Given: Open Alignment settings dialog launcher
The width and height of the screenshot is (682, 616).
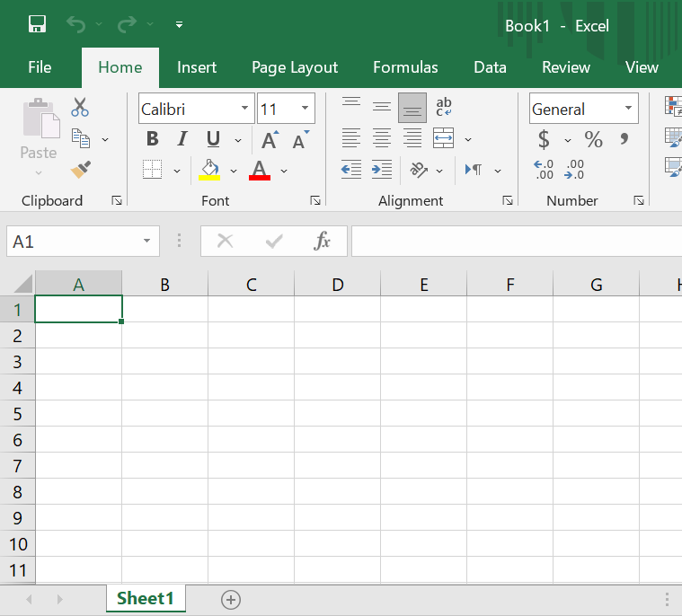Looking at the screenshot, I should (508, 200).
